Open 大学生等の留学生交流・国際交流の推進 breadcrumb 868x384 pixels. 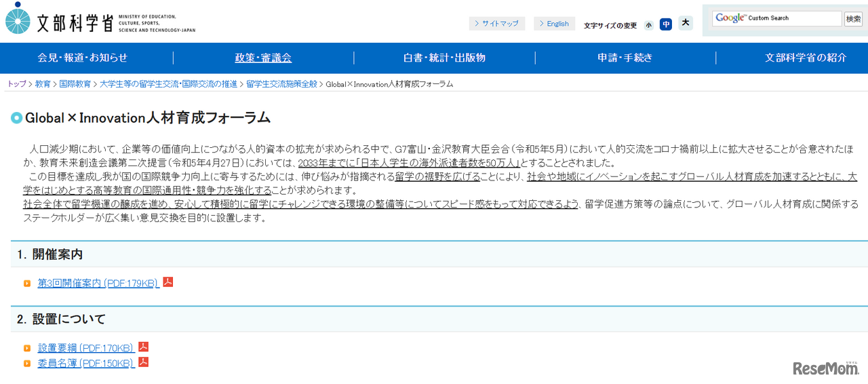pos(168,84)
